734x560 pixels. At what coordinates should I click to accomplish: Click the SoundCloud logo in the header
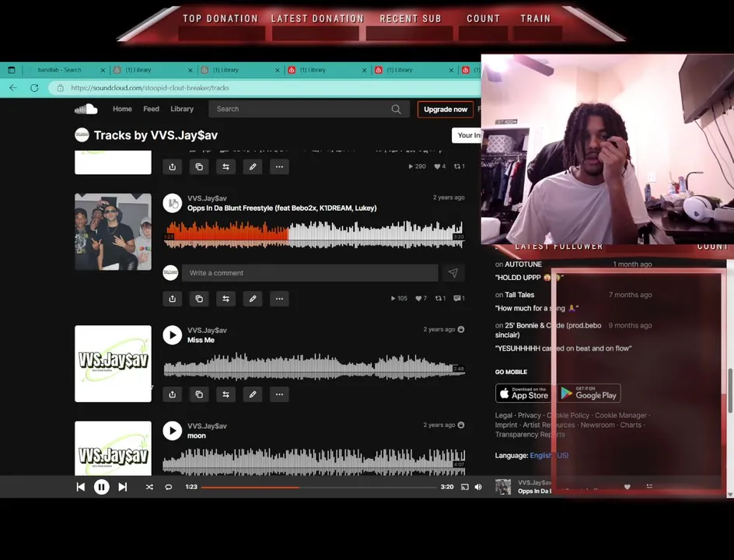86,109
